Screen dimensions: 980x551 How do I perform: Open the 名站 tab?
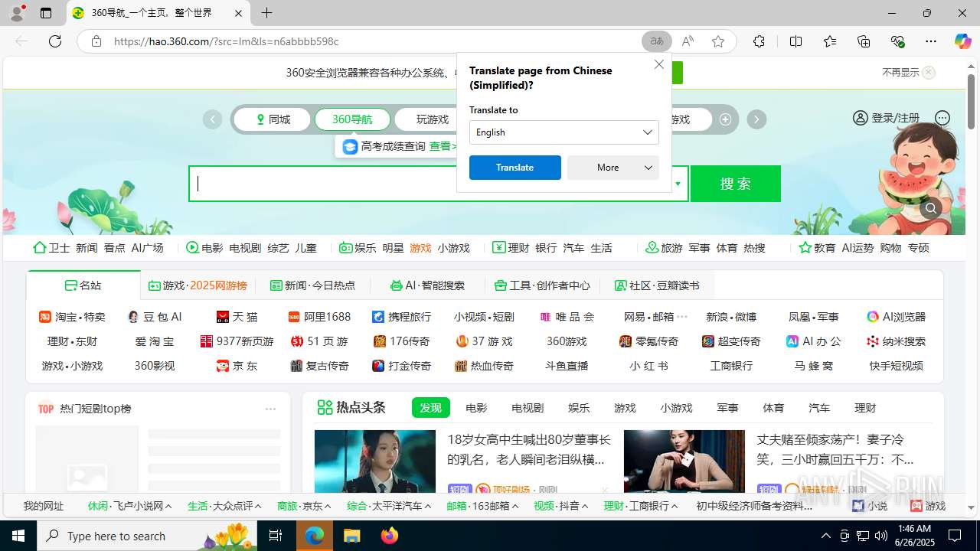83,285
